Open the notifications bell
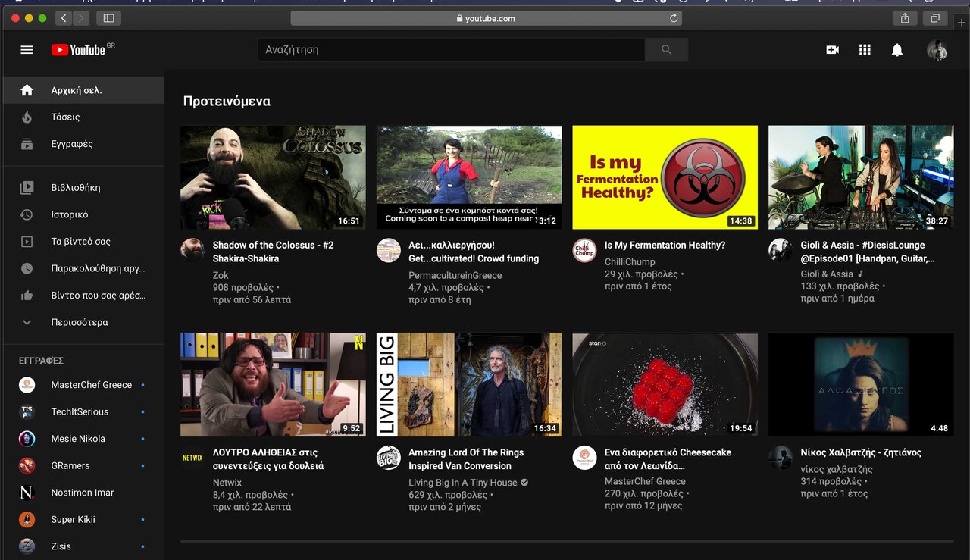Image resolution: width=970 pixels, height=560 pixels. 897,50
